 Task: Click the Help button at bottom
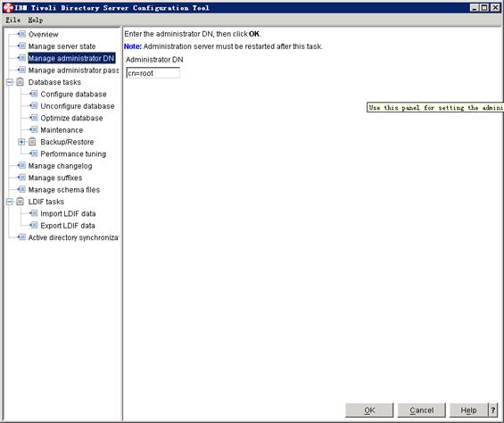468,411
